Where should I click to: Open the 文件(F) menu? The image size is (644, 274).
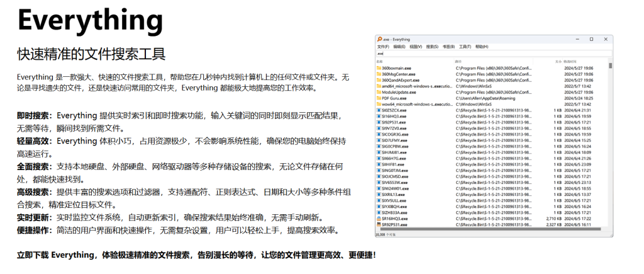(383, 47)
